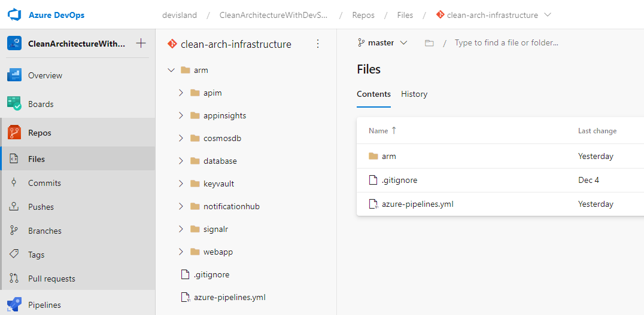
Task: Click the Commits icon in sidebar
Action: point(14,183)
